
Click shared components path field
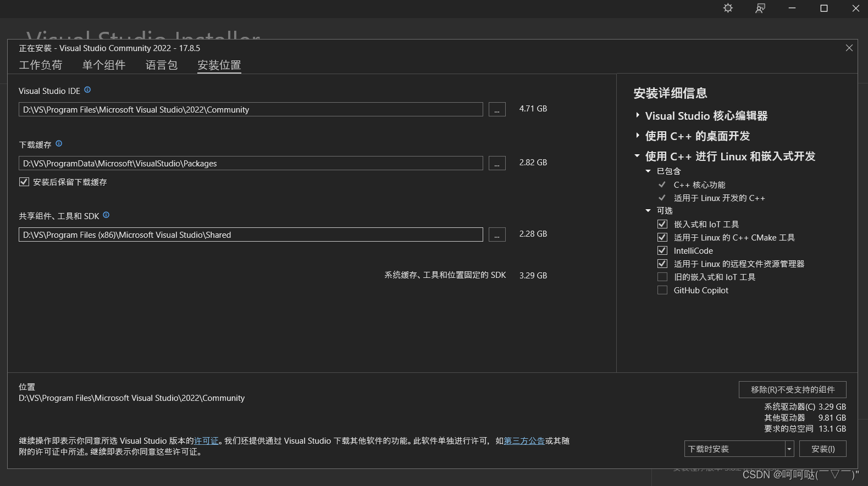(x=251, y=234)
